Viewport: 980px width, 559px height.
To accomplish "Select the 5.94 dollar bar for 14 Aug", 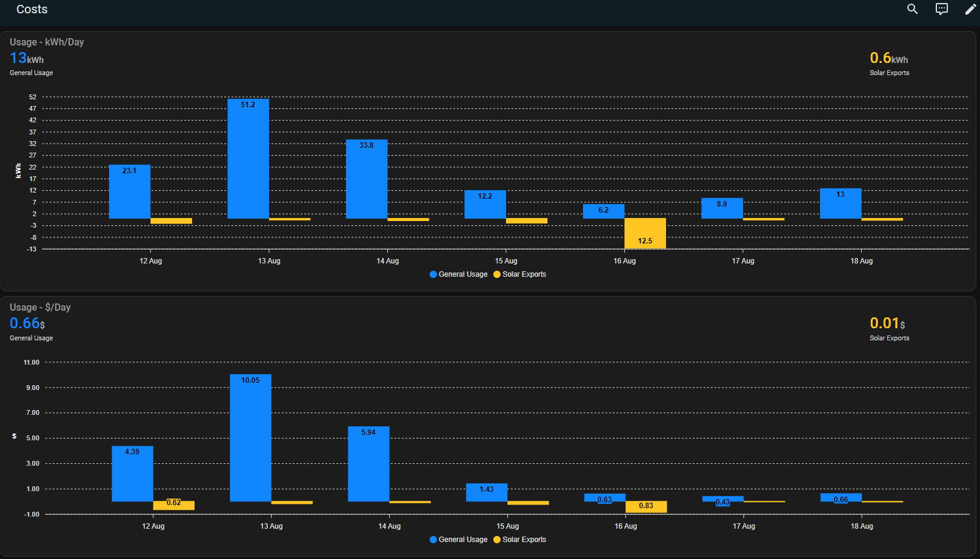I will pyautogui.click(x=368, y=464).
